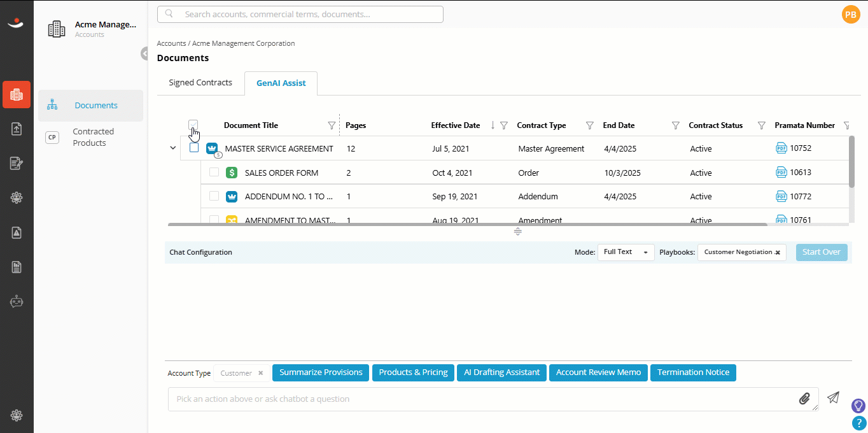Image resolution: width=868 pixels, height=433 pixels.
Task: Click the PB user avatar
Action: (851, 14)
